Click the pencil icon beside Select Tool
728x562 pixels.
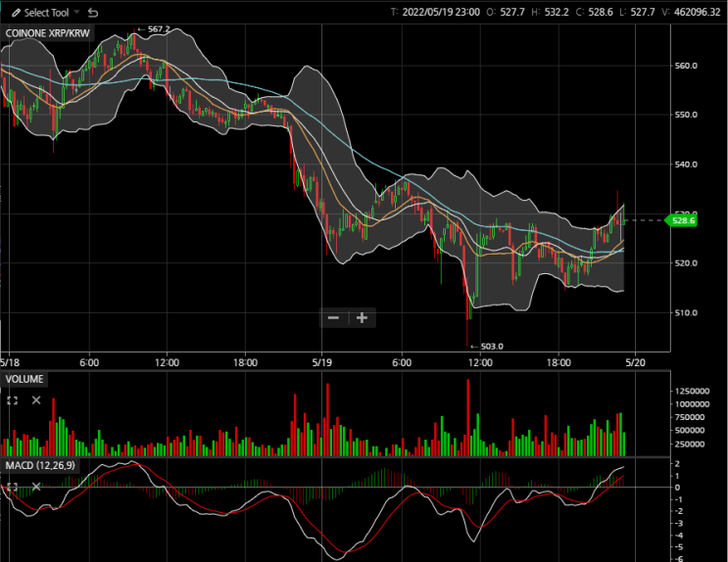(15, 13)
